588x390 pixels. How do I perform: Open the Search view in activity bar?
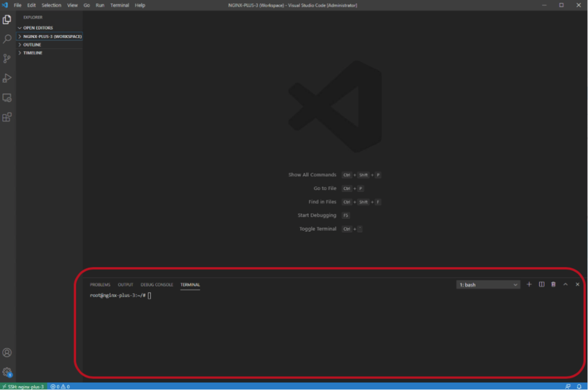click(7, 39)
